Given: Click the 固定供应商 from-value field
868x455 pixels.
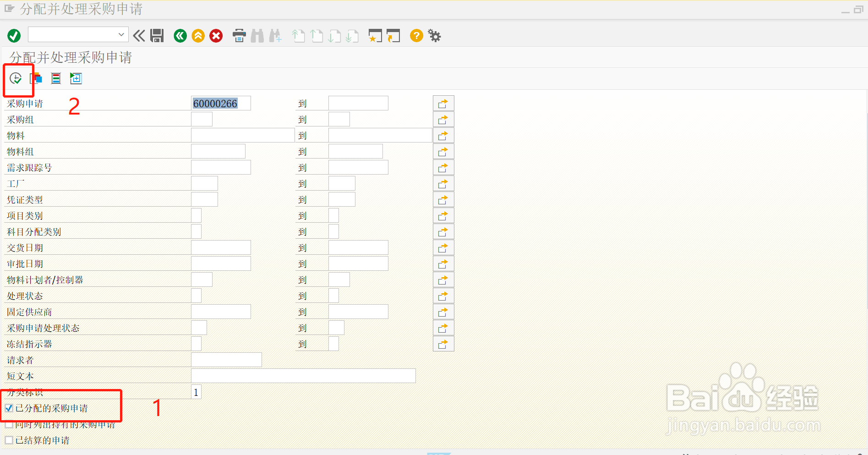Looking at the screenshot, I should [x=221, y=312].
